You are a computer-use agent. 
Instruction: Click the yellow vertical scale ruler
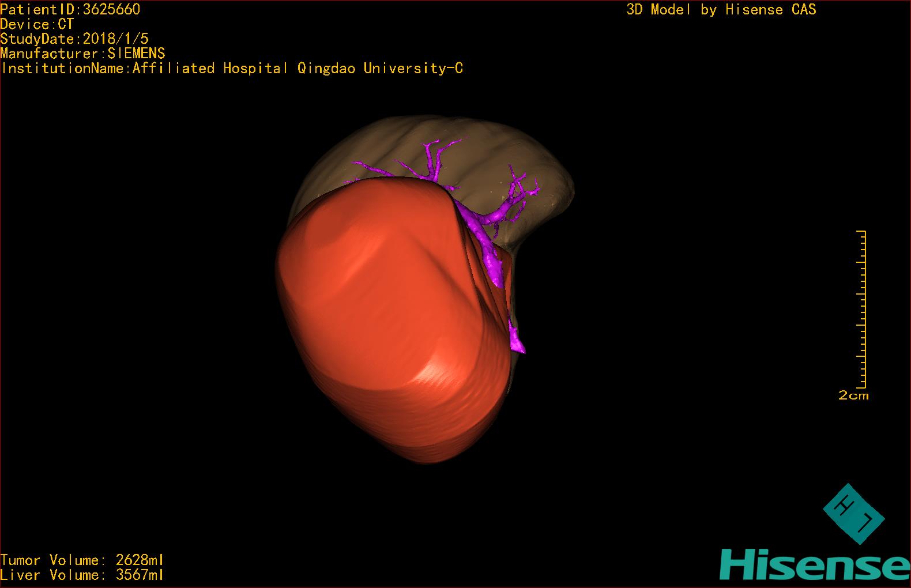861,309
